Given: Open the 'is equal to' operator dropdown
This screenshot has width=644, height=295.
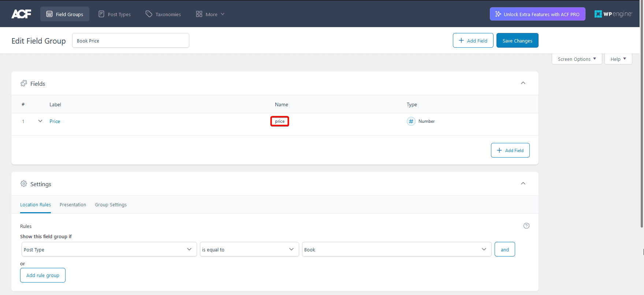Looking at the screenshot, I should tap(249, 250).
